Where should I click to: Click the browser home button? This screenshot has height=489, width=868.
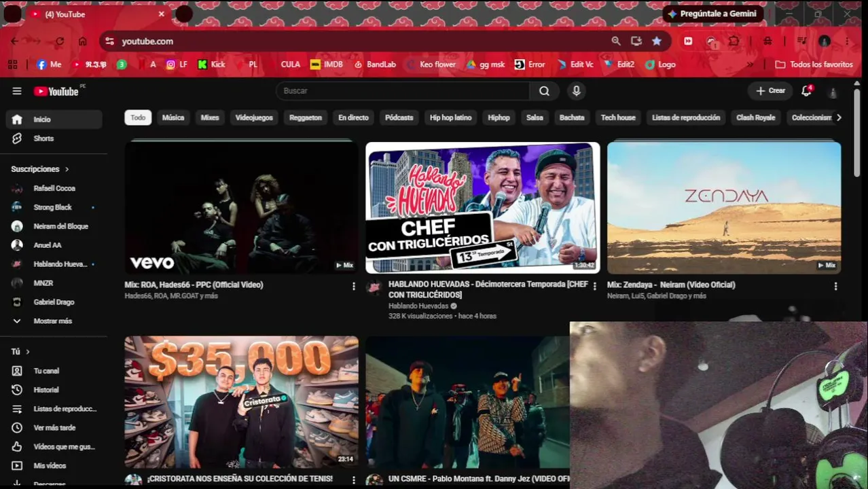pyautogui.click(x=82, y=41)
